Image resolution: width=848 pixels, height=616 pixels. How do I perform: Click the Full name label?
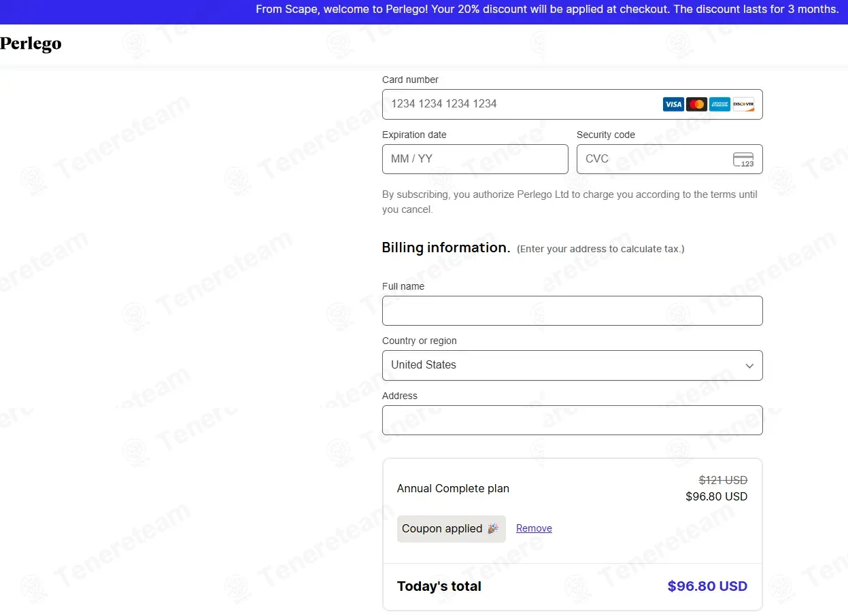click(403, 286)
